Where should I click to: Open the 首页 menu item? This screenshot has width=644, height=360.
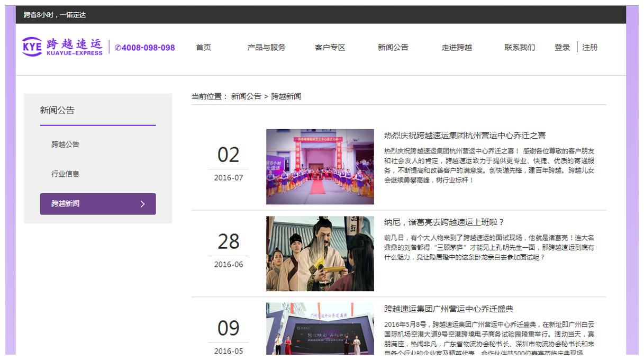point(203,47)
